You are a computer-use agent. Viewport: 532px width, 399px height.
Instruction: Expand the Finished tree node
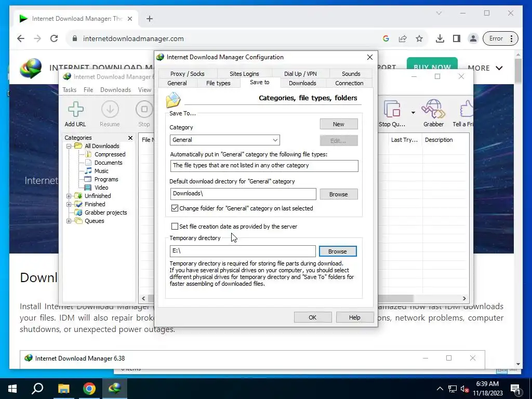69,204
